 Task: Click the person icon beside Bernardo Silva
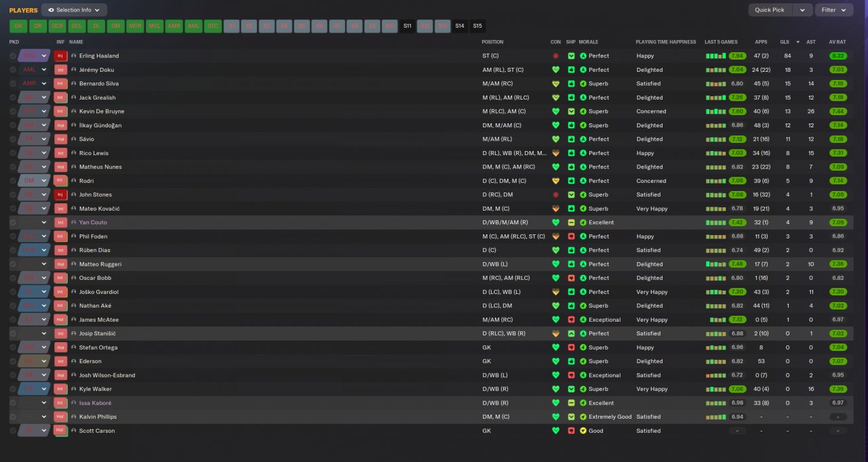[74, 83]
